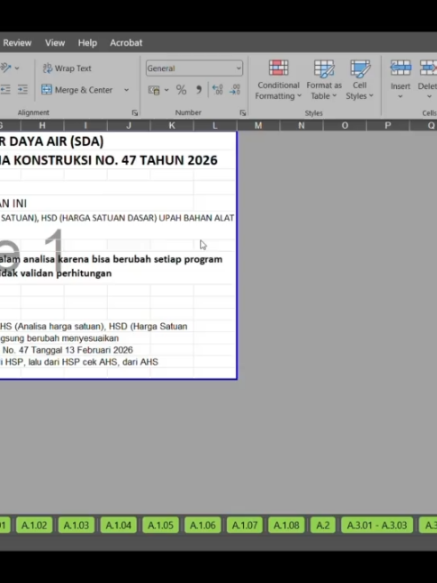Open Alignment group dialog launcher
This screenshot has width=437, height=583.
135,113
